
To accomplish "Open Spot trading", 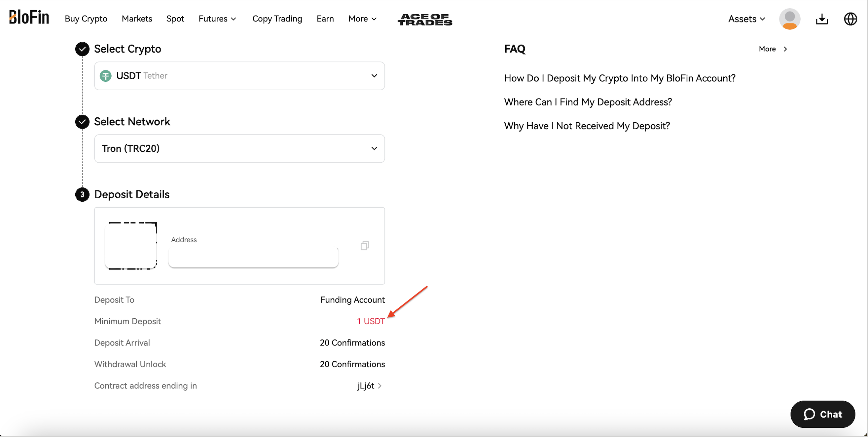I will click(175, 19).
